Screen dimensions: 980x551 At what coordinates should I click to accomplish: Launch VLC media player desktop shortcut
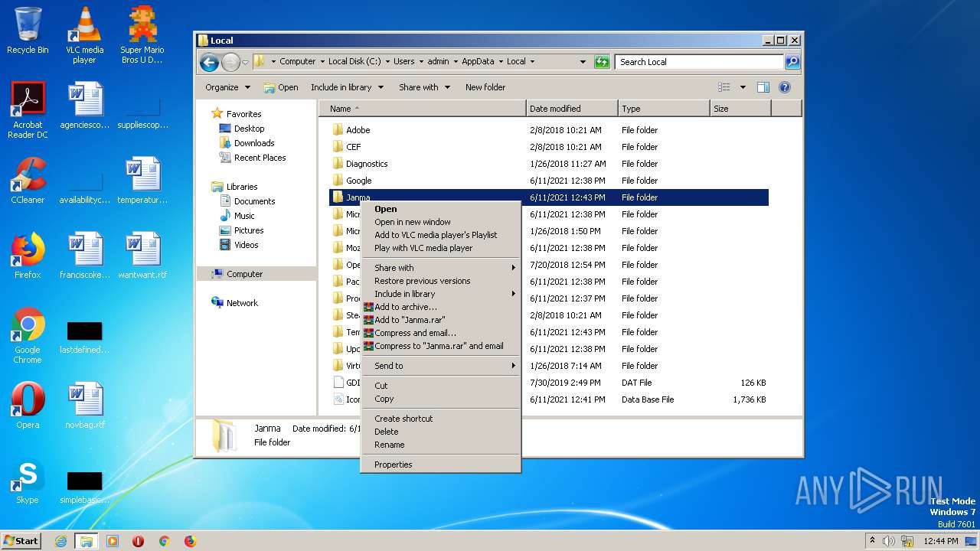point(84,35)
